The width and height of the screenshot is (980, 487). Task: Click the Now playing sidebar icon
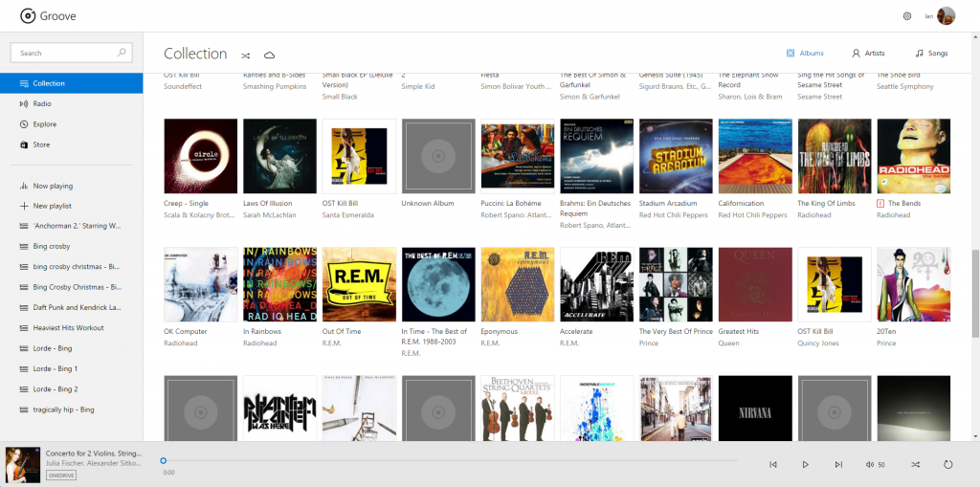24,186
